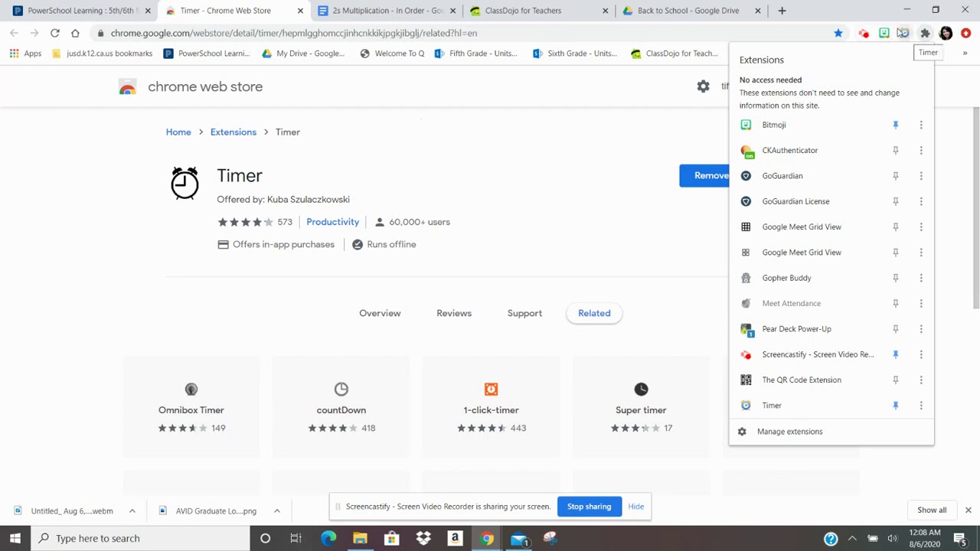Select the Related tab
This screenshot has height=551, width=980.
coord(594,313)
